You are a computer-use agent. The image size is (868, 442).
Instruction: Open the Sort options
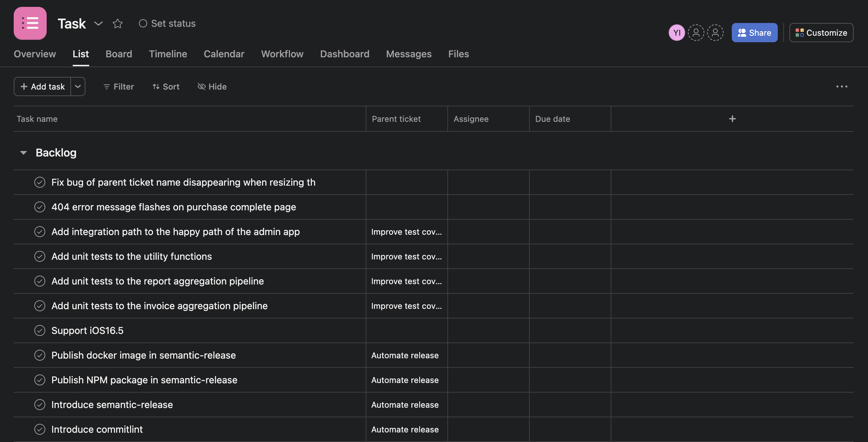coord(166,86)
